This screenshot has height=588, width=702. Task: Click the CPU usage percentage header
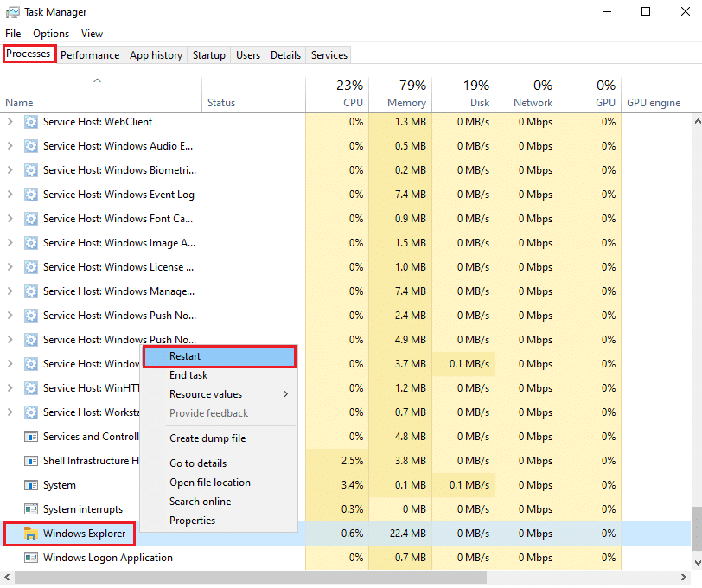(349, 85)
